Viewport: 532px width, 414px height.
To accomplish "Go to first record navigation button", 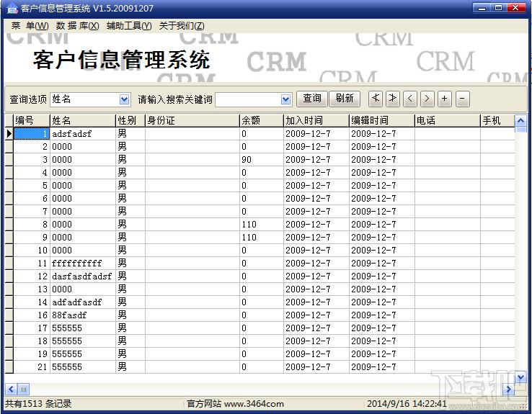I will 376,99.
